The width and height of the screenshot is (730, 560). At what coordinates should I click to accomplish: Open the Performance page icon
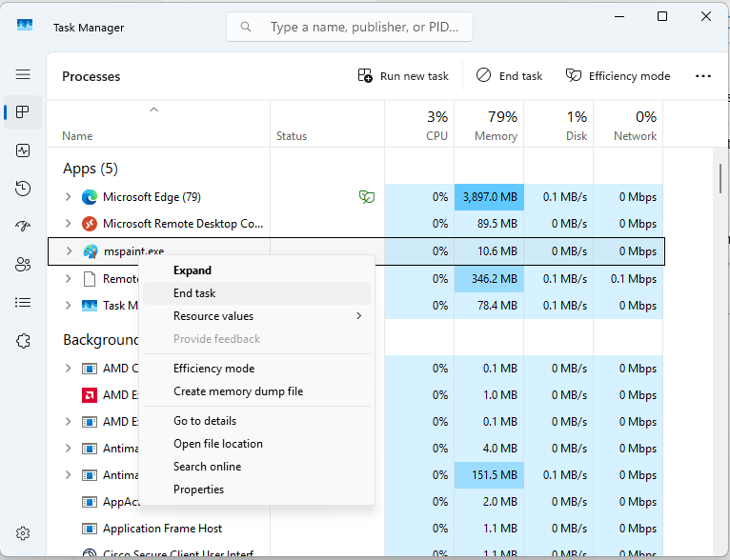coord(23,150)
